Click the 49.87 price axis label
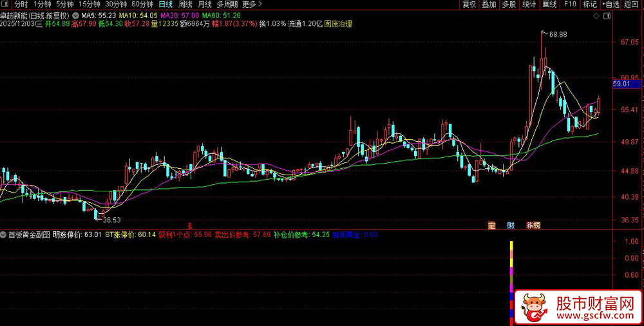Viewport: 644px width, 326px height. click(630, 142)
